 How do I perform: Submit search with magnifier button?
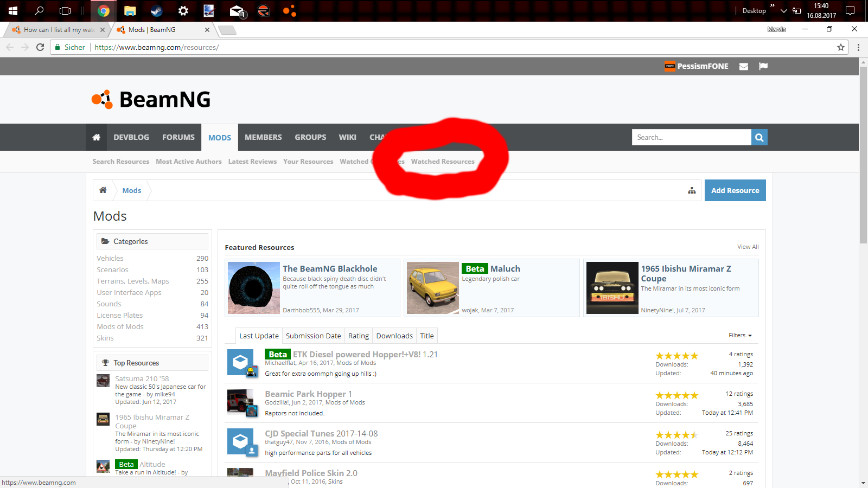759,137
